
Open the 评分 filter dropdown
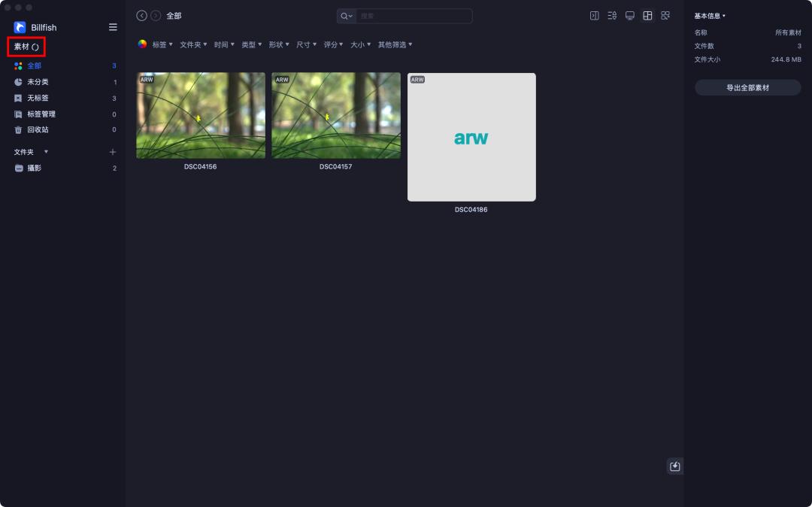pyautogui.click(x=334, y=45)
